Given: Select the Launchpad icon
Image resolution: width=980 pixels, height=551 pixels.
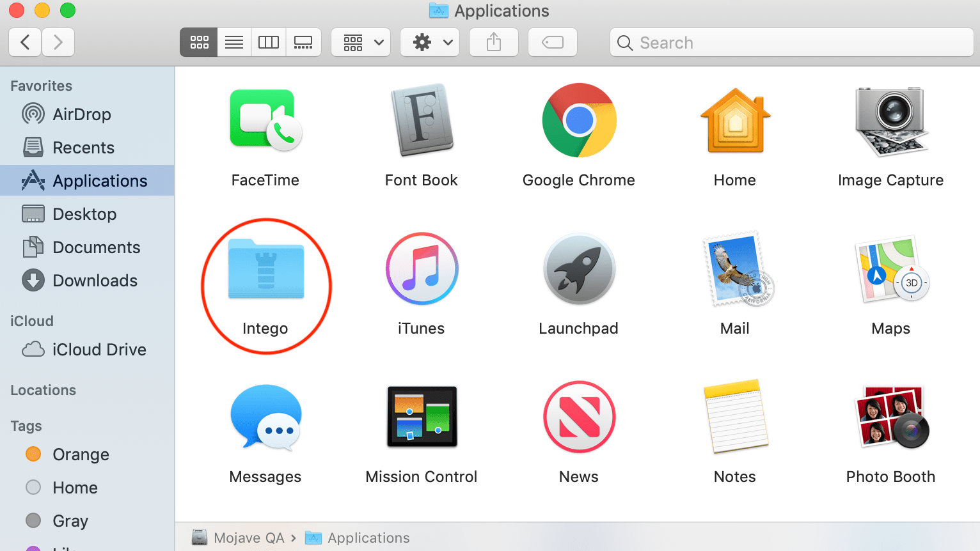Looking at the screenshot, I should 578,268.
